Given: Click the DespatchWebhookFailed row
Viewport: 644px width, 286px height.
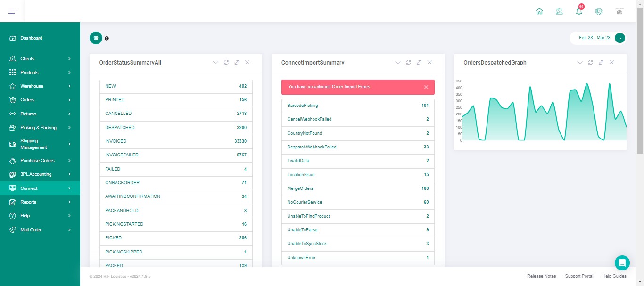Looking at the screenshot, I should [358, 147].
